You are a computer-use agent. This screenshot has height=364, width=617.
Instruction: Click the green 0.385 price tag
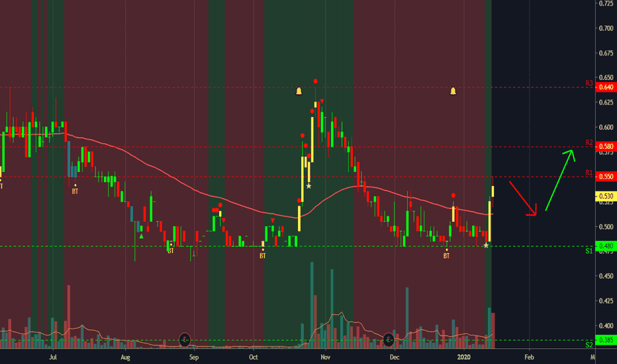point(606,340)
